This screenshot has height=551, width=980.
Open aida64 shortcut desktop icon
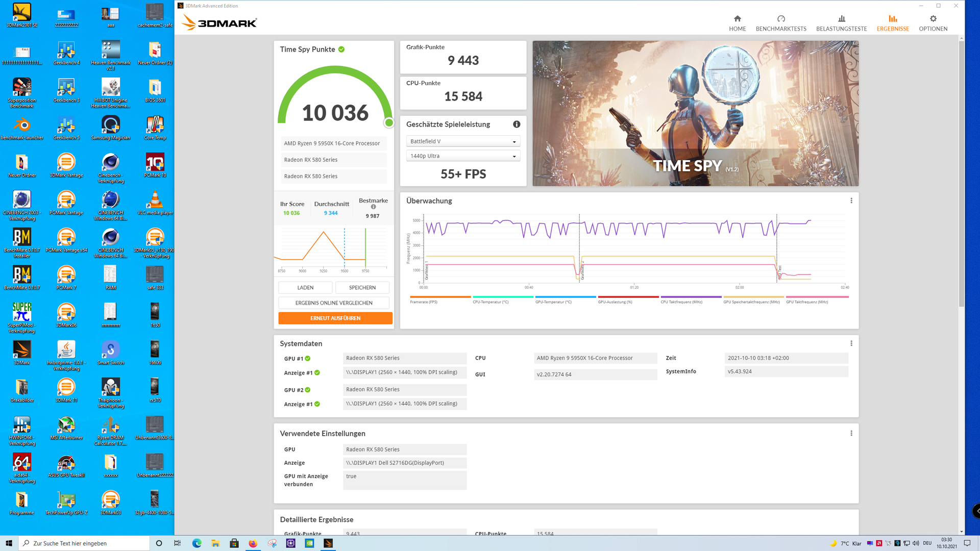click(x=22, y=468)
